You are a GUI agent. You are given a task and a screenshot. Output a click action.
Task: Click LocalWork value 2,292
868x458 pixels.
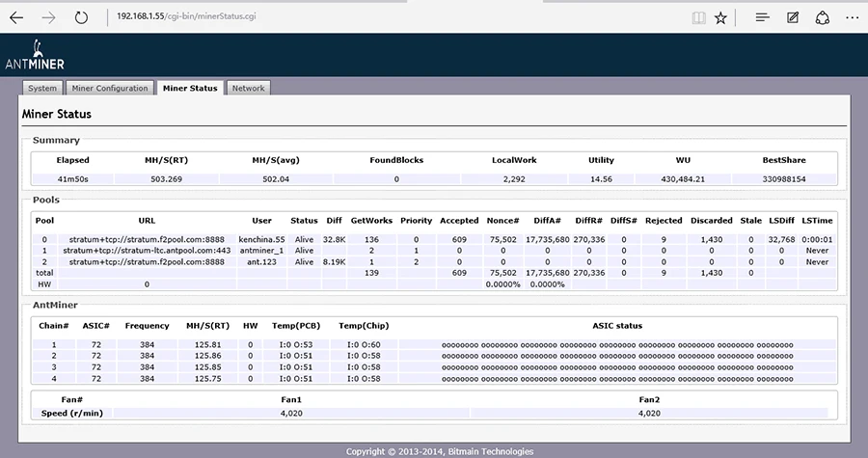coord(514,179)
